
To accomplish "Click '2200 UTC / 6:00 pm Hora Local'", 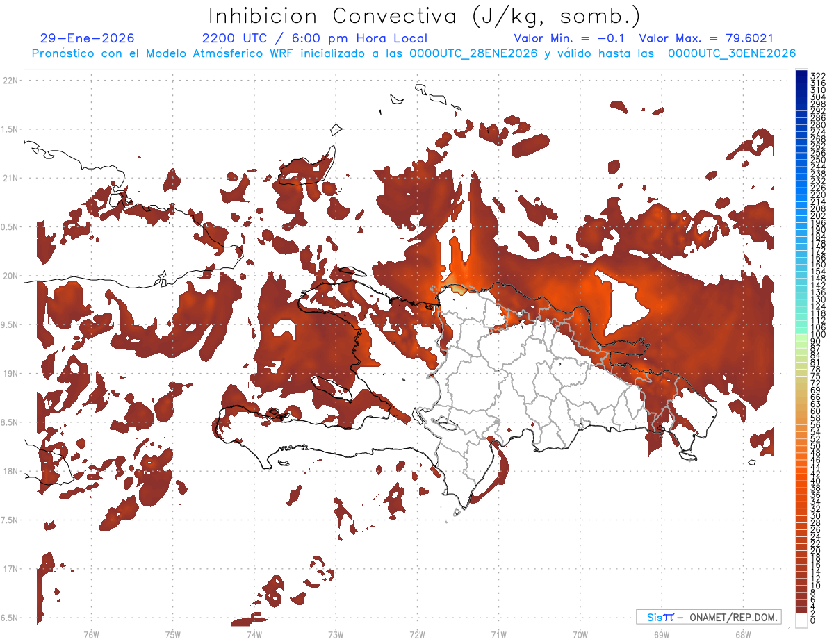I will [315, 39].
